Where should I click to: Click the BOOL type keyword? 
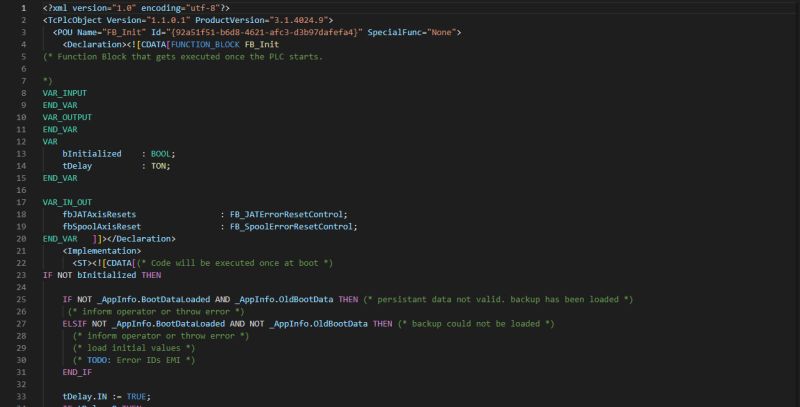point(161,154)
